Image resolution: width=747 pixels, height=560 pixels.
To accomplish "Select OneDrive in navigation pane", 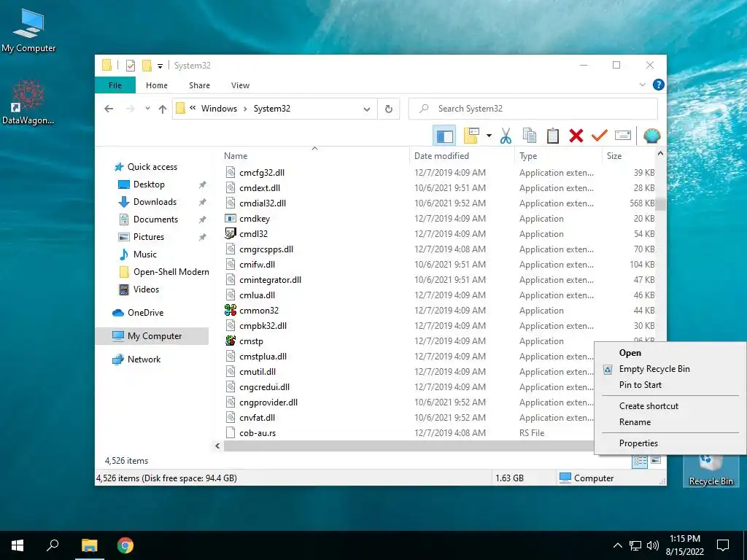I will point(145,313).
